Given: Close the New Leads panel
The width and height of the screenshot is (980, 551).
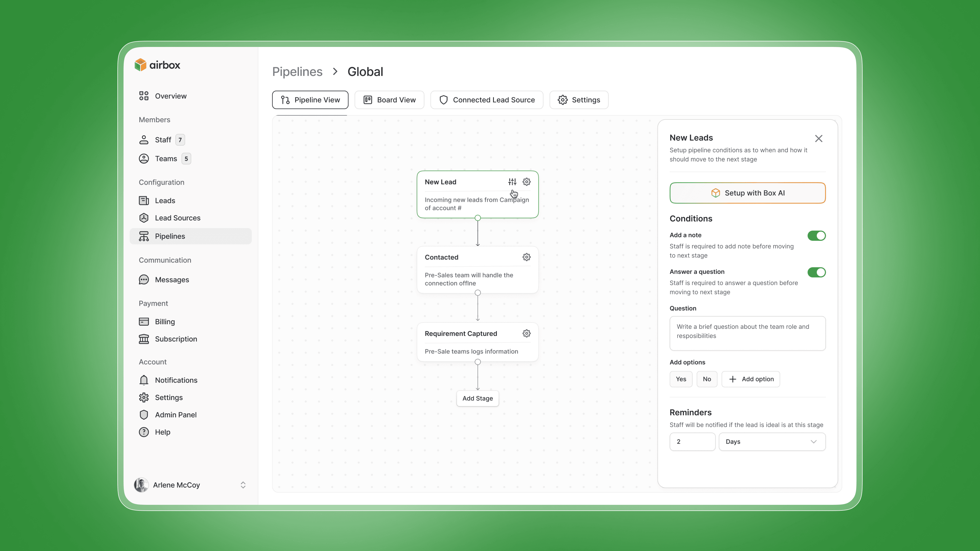Looking at the screenshot, I should tap(819, 138).
